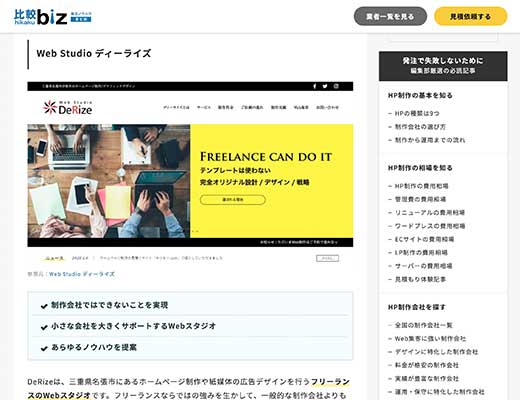Click the yellow 見積依頼する button

[x=470, y=16]
